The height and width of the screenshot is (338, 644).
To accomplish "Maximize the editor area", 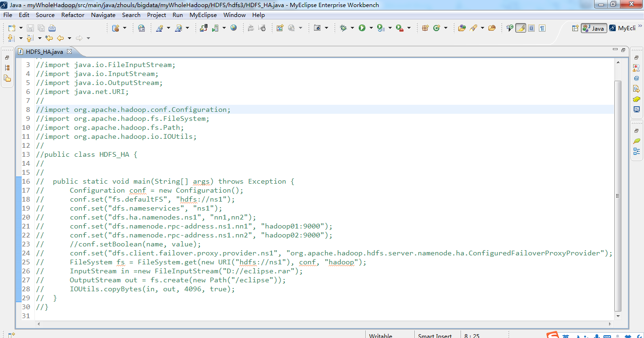I will [x=623, y=50].
